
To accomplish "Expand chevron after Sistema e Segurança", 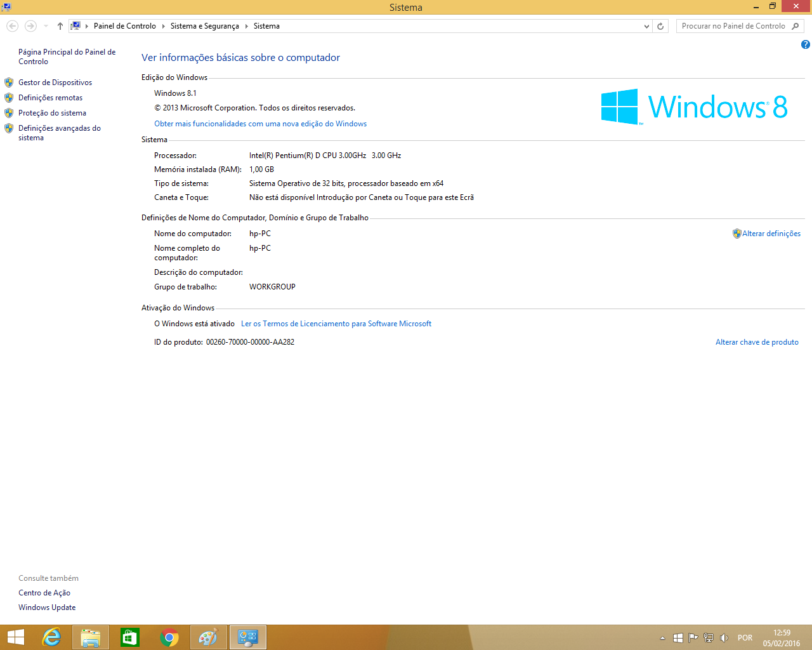I will tap(247, 26).
